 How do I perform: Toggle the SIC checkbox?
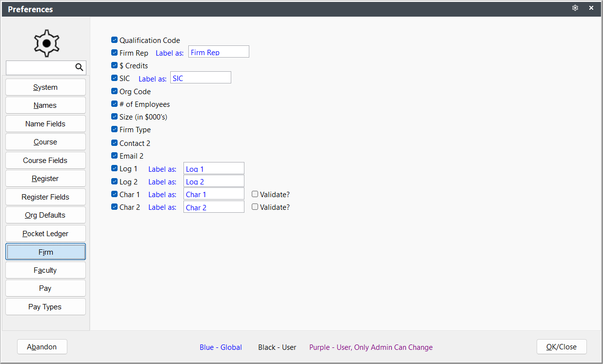click(115, 78)
